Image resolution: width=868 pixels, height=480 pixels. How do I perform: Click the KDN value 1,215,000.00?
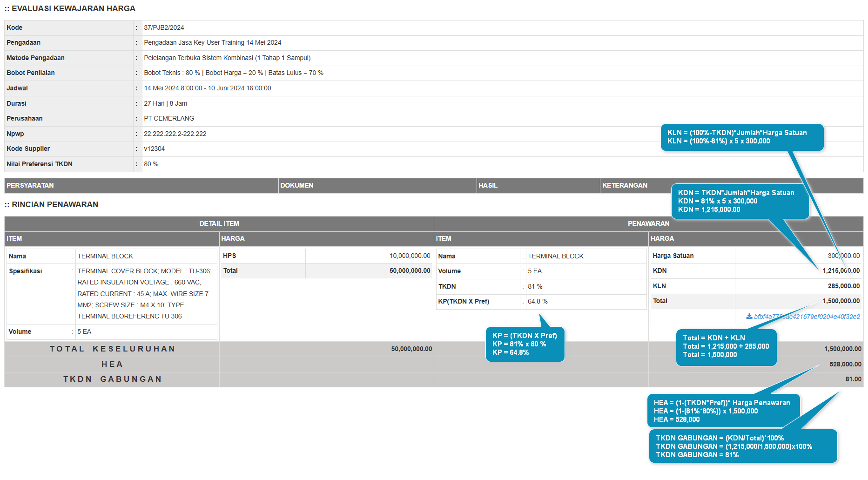pyautogui.click(x=841, y=270)
